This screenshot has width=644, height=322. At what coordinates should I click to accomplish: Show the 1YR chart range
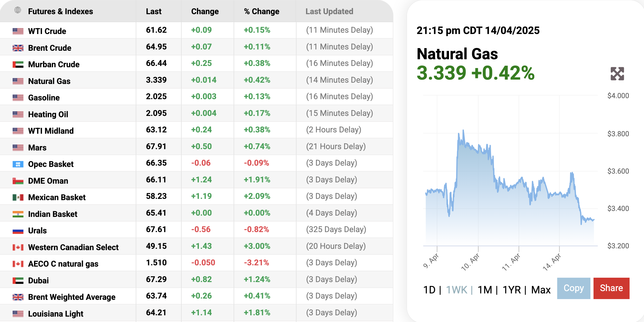pos(512,290)
